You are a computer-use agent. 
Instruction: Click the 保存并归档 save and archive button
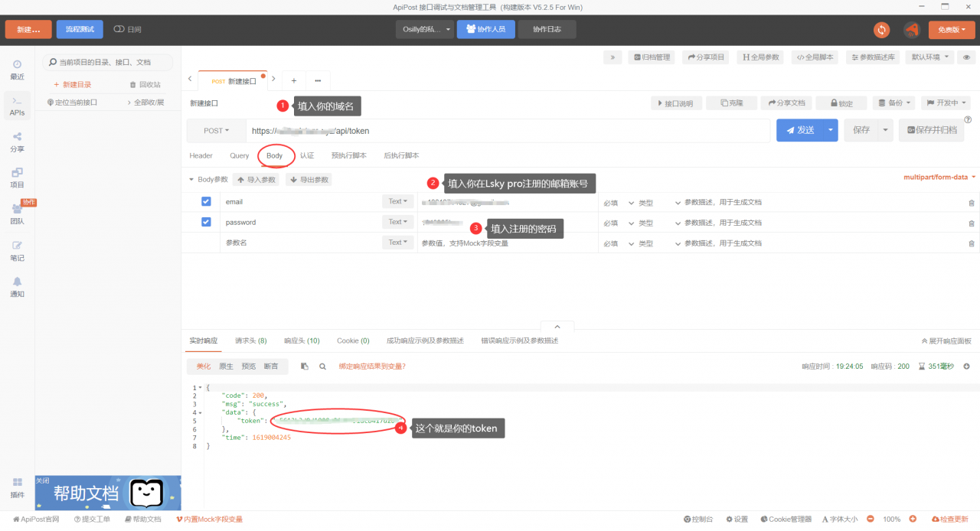click(x=931, y=130)
